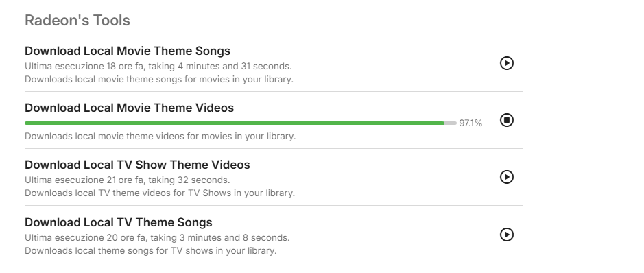644x273 pixels.
Task: Run the Download Local Movie Theme Songs task
Action: pos(506,63)
